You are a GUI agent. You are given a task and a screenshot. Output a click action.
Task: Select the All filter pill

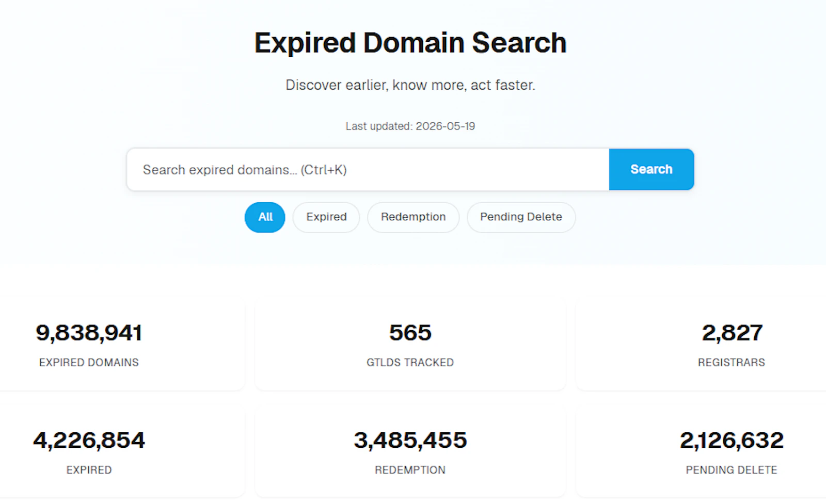265,217
